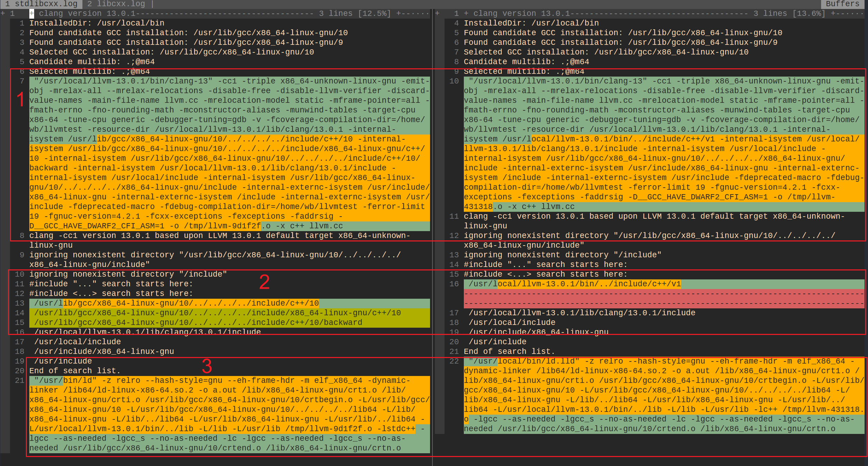This screenshot has width=868, height=466.
Task: Click the c++/10/backward include path line
Action: click(198, 323)
